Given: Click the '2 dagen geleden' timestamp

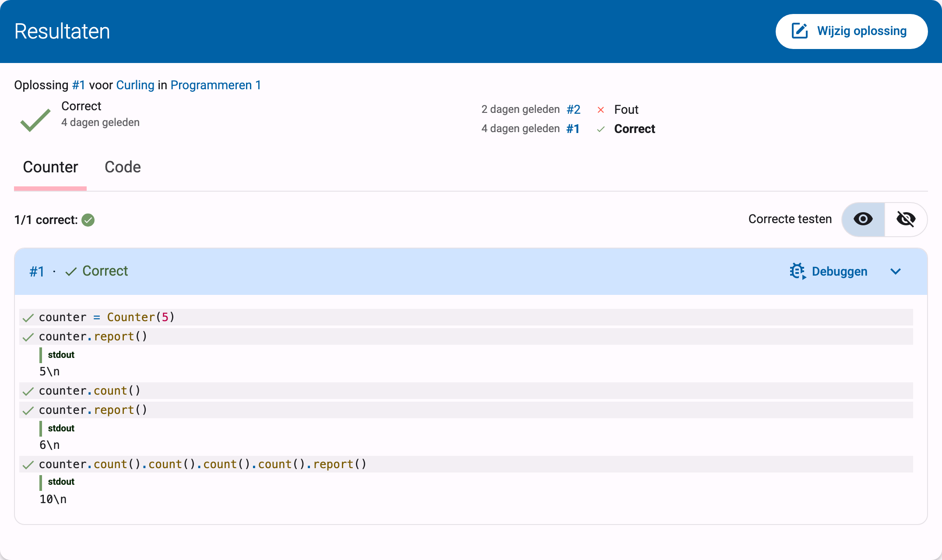Looking at the screenshot, I should click(x=520, y=109).
